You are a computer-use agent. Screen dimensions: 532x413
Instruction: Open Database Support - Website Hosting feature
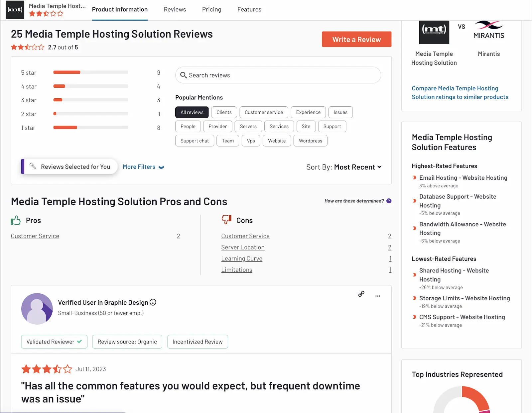tap(458, 201)
